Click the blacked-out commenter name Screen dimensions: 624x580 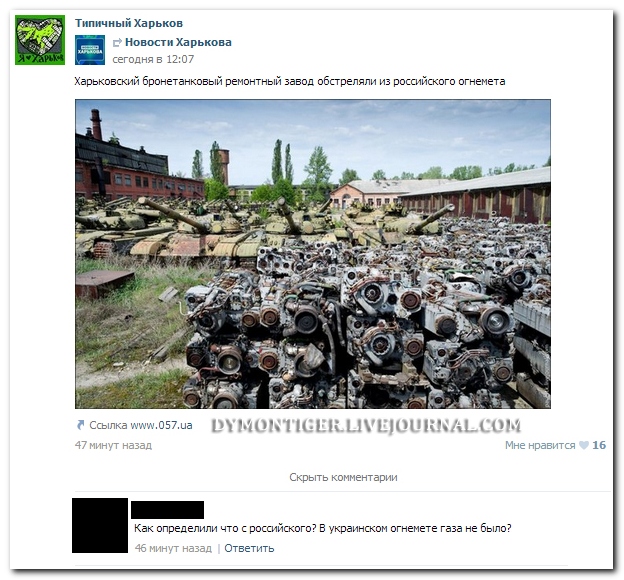(168, 510)
